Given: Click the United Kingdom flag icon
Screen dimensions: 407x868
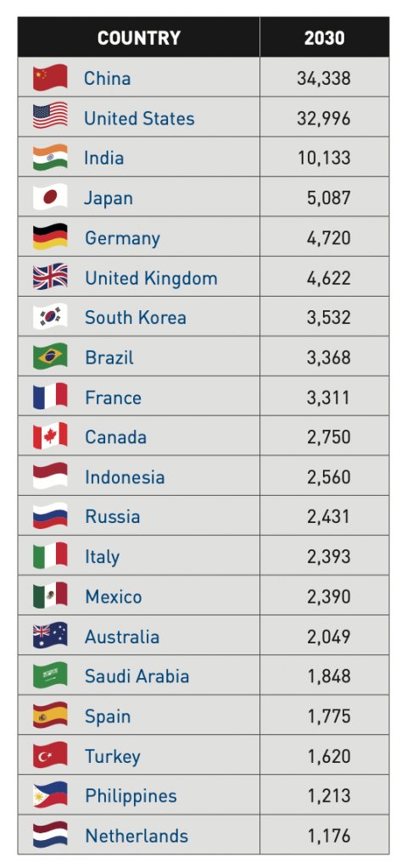Looking at the screenshot, I should [50, 277].
